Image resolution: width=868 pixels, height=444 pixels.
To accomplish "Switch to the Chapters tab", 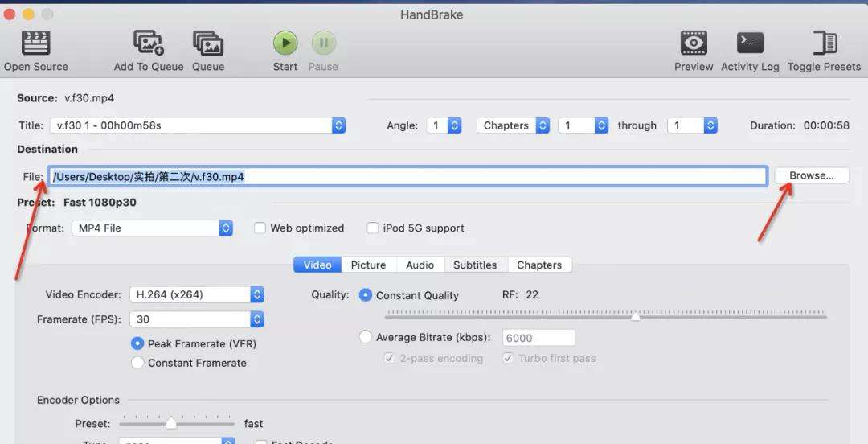I will click(539, 265).
